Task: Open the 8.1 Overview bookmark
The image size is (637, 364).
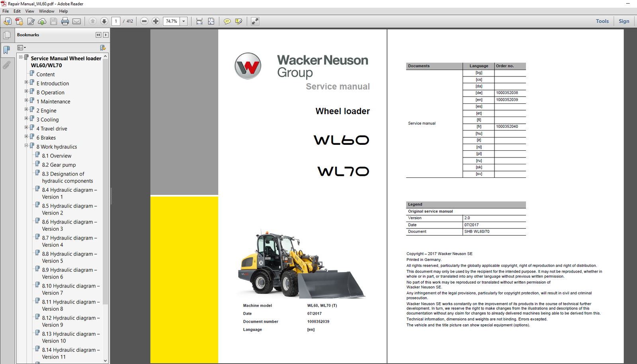Action: coord(57,156)
